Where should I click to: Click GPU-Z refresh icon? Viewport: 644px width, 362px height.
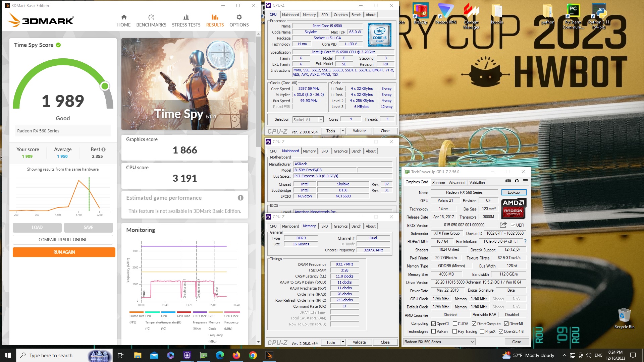tap(517, 181)
